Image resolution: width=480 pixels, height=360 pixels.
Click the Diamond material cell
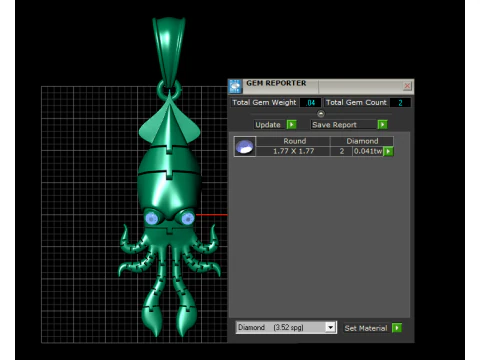pyautogui.click(x=362, y=141)
